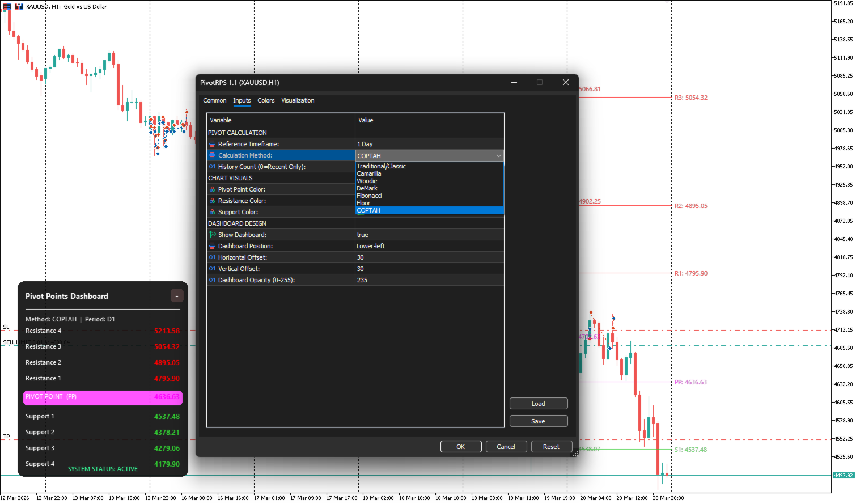The image size is (860, 504).
Task: Click the Pivot Point Color row icon
Action: [212, 189]
